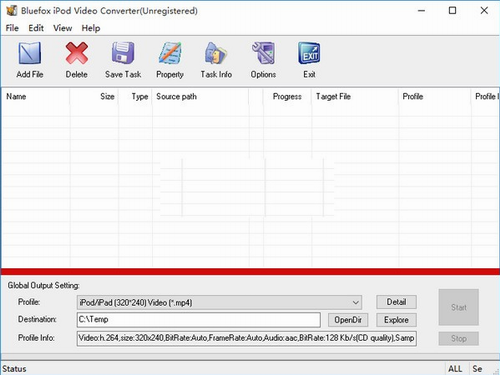This screenshot has width=500, height=375.
Task: Open the File menu
Action: (12, 28)
